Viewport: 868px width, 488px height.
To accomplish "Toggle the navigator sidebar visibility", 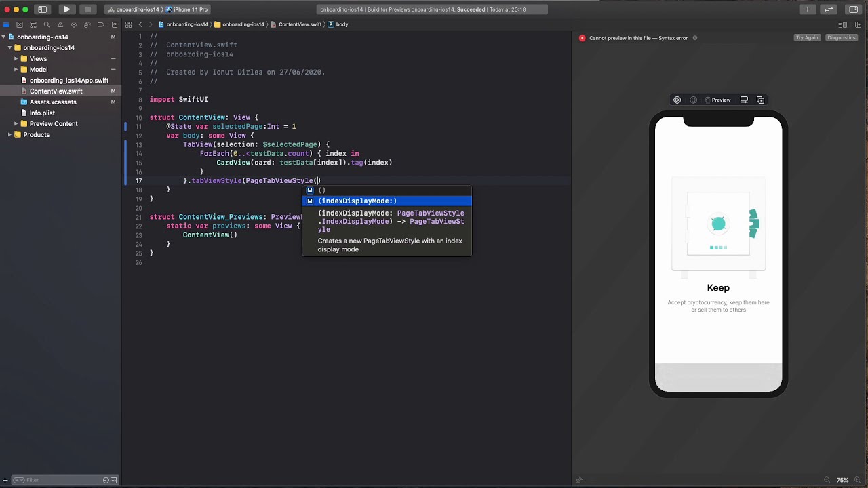I will click(42, 9).
